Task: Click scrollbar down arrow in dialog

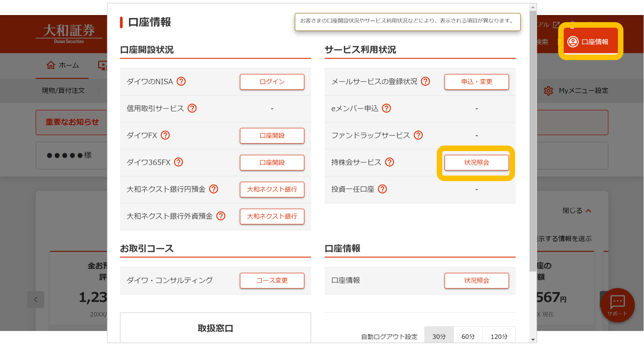Action: (533, 339)
